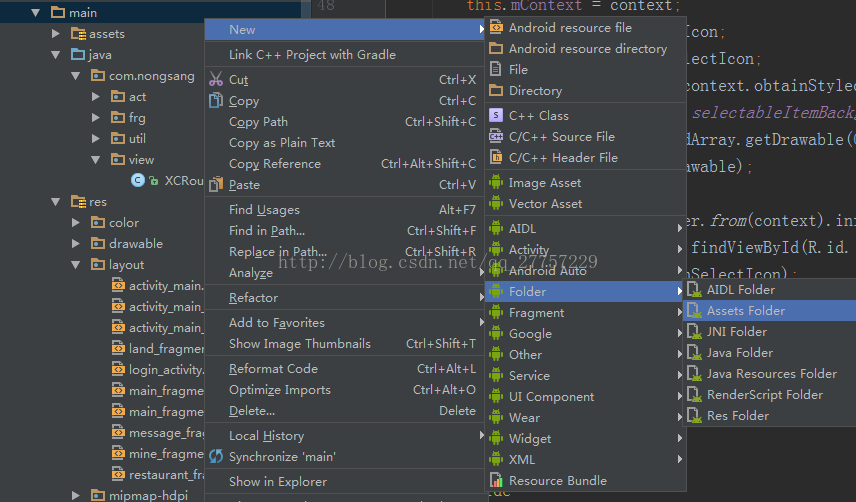Click the Cut scissors icon
856x502 pixels.
tap(216, 80)
